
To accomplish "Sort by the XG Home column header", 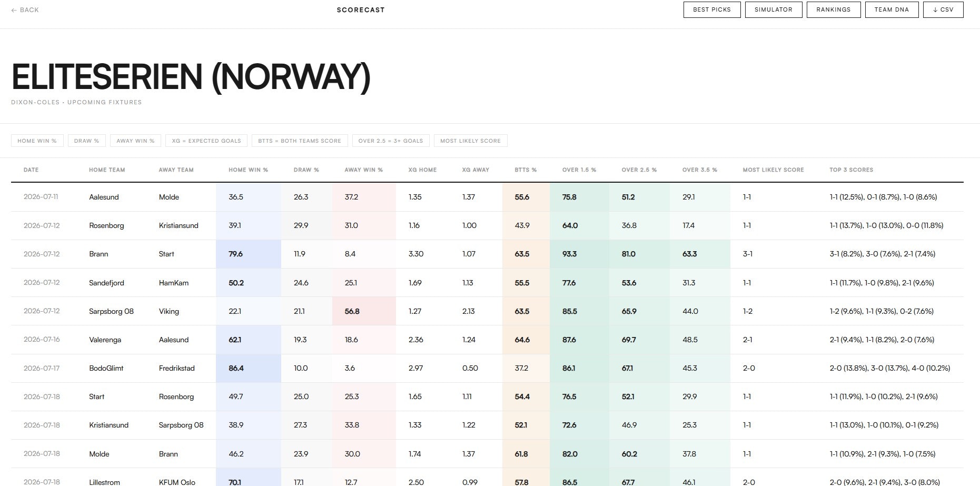I will pos(422,170).
